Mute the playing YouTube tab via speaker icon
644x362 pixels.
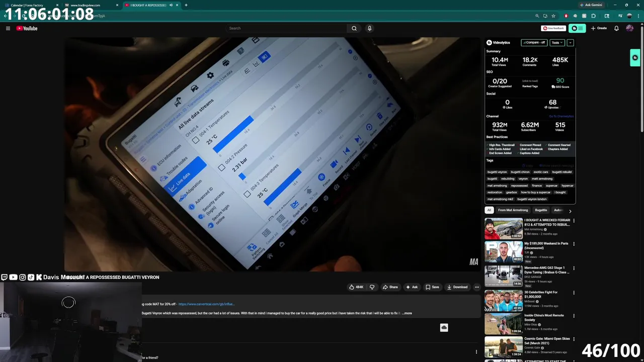[x=171, y=5]
